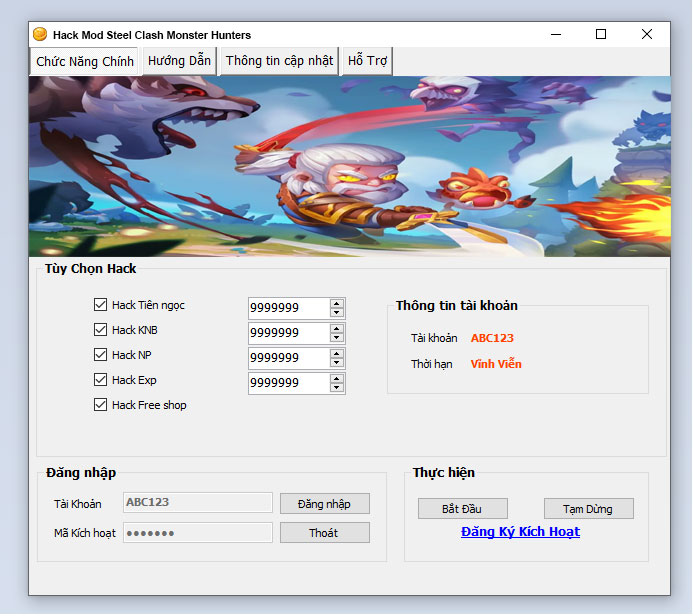
Task: Click the gold coin app icon in title bar
Action: click(40, 34)
